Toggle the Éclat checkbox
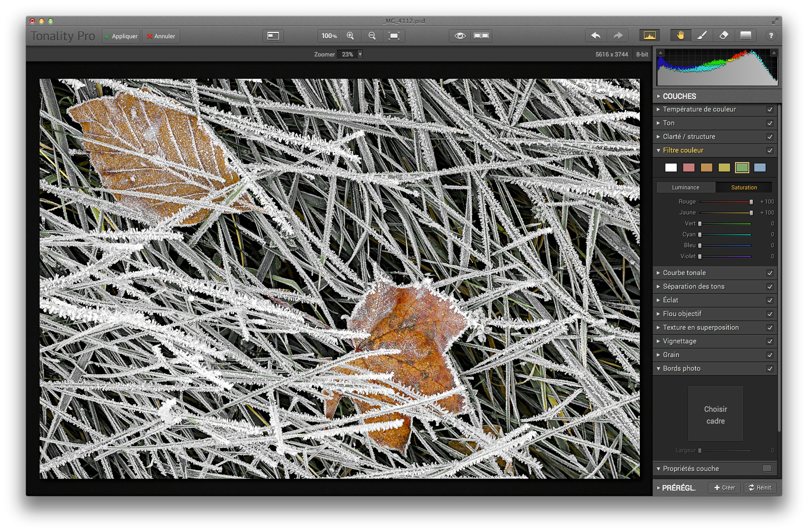This screenshot has width=808, height=532. tap(770, 301)
